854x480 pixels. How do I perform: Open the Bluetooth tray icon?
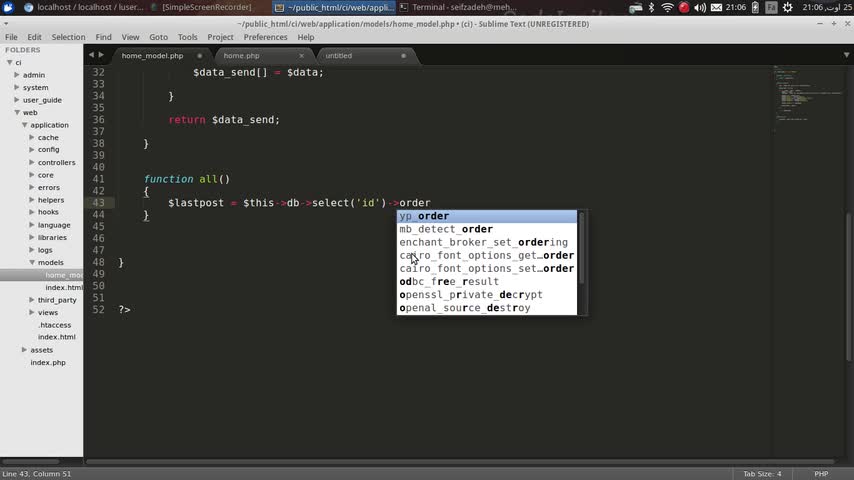pyautogui.click(x=651, y=7)
